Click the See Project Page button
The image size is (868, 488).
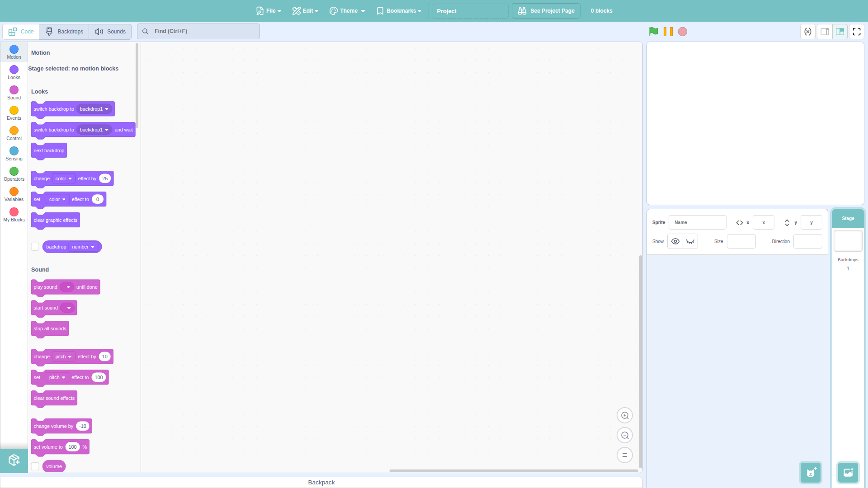point(546,11)
